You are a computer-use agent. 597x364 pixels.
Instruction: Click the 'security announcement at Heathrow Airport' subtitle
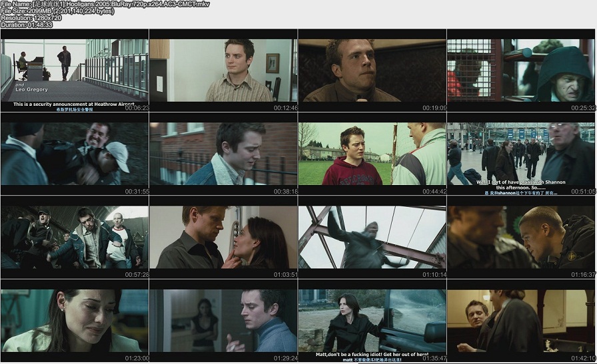74,104
